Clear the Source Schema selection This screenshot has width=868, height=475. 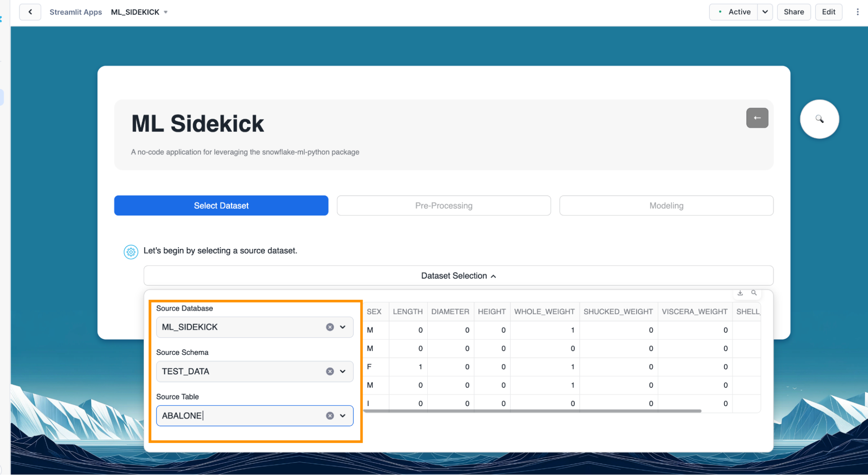pyautogui.click(x=330, y=371)
